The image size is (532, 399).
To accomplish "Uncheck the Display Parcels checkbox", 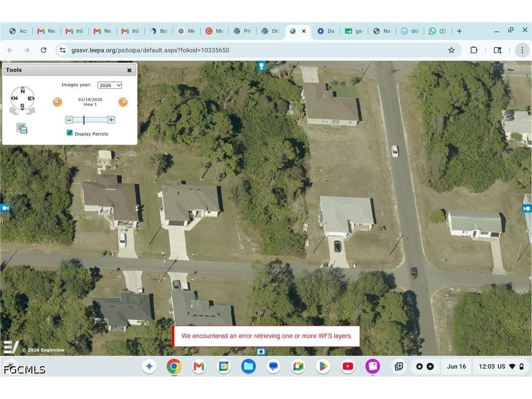I will 70,133.
